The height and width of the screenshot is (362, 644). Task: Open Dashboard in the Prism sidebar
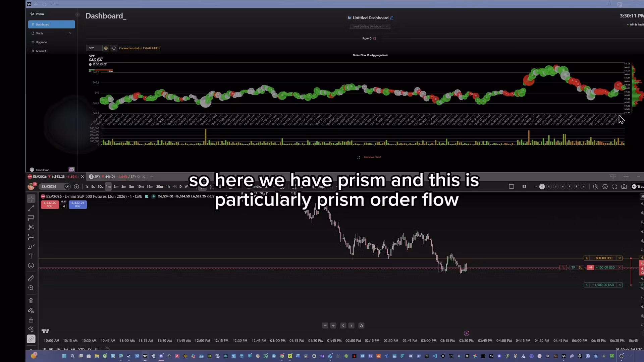click(51, 24)
